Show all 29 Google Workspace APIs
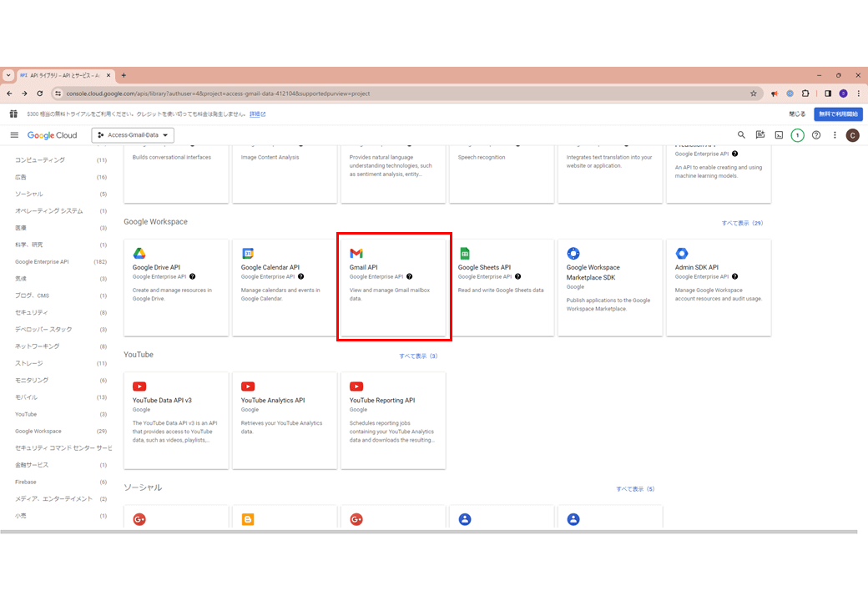 point(742,223)
